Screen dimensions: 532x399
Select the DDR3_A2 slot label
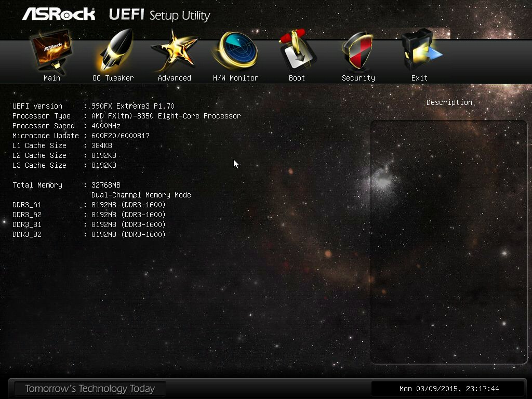pyautogui.click(x=27, y=215)
